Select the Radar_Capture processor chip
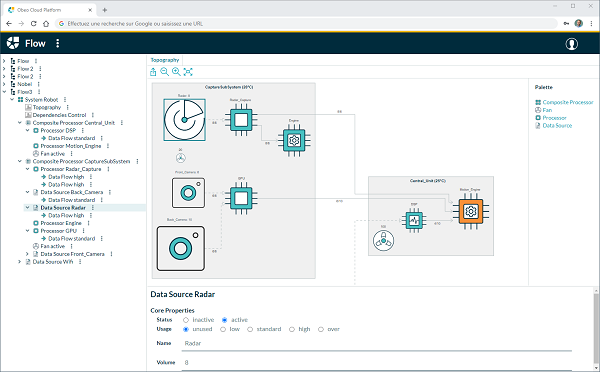Screen dimensions: 600x372 pos(241,120)
